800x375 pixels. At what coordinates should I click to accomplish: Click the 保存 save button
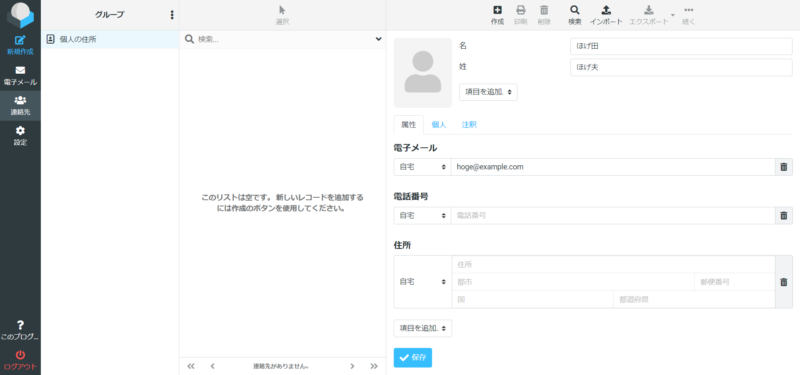(413, 358)
